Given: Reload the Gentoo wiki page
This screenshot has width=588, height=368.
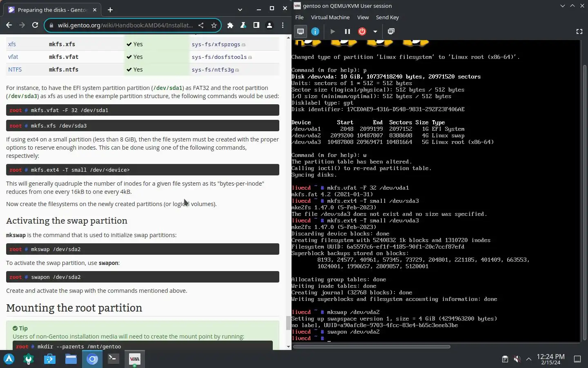Looking at the screenshot, I should (x=35, y=25).
